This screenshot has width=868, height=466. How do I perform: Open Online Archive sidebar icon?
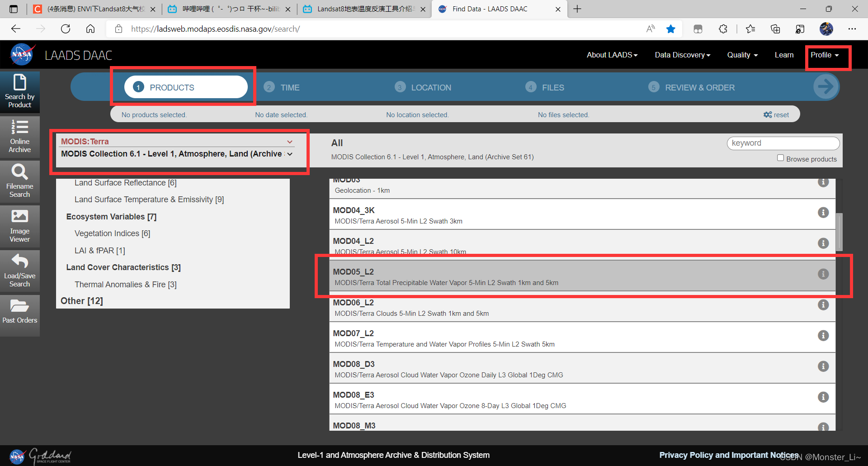tap(19, 137)
